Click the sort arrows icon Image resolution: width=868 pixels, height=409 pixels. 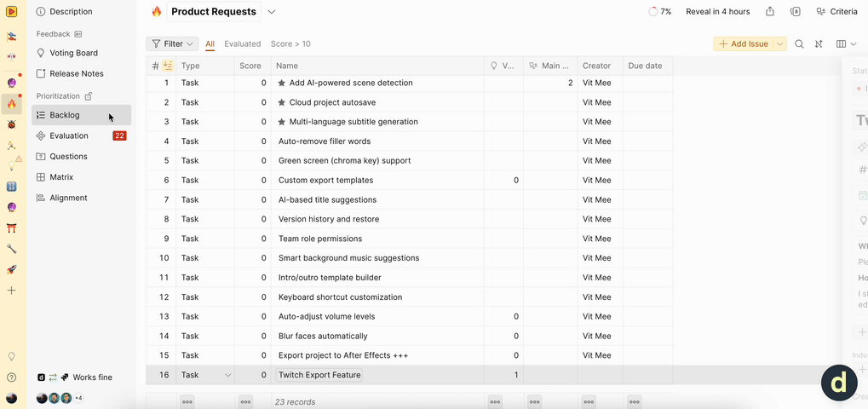[x=819, y=44]
